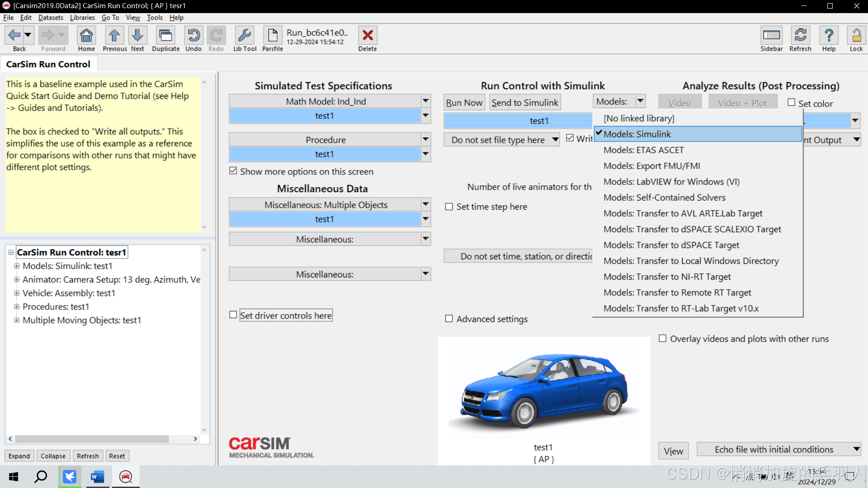The width and height of the screenshot is (868, 488).
Task: Check the Advanced settings box
Action: (x=449, y=319)
